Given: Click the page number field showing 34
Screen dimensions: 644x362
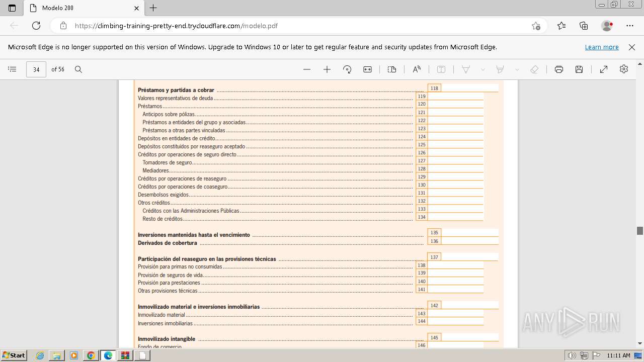Looking at the screenshot, I should [x=36, y=69].
